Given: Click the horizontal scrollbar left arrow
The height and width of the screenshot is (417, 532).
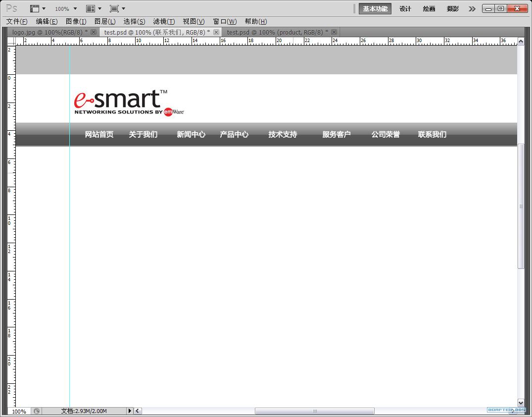Looking at the screenshot, I should [x=138, y=411].
